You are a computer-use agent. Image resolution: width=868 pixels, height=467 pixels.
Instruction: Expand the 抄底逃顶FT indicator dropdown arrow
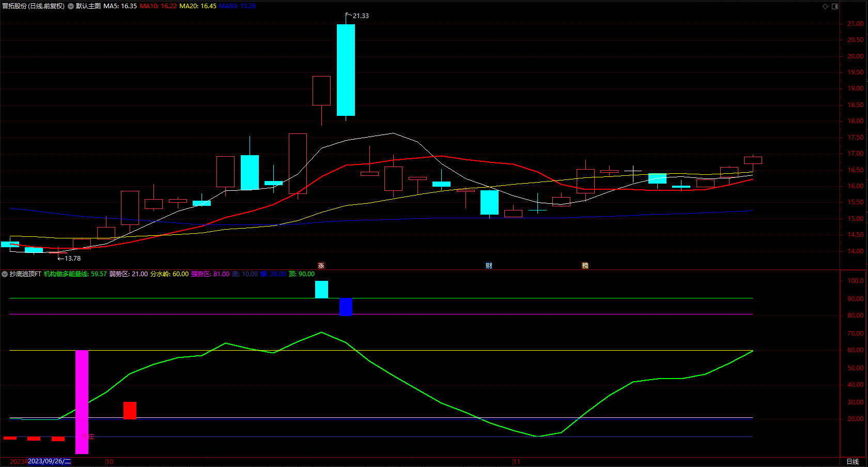(x=5, y=274)
